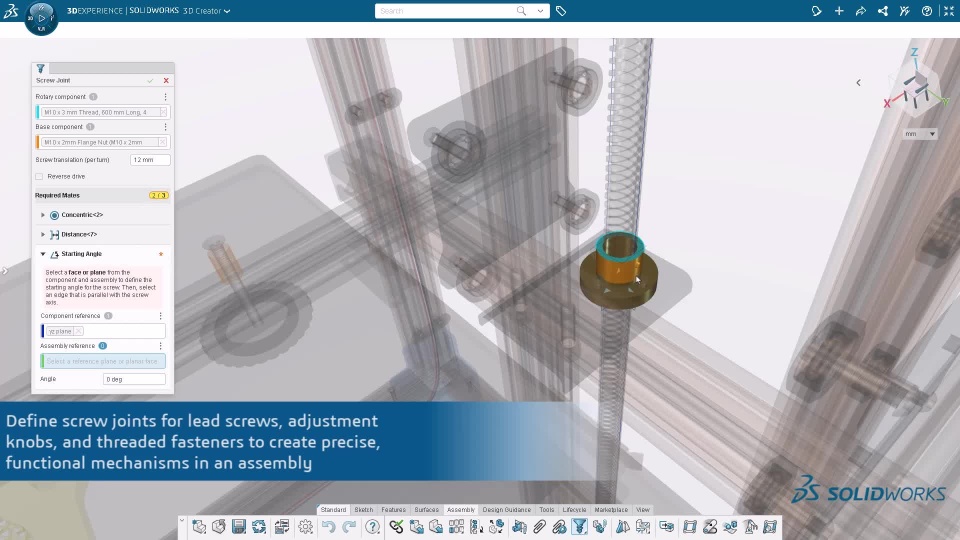Click the Mate chain link icon with checkmark
This screenshot has height=540, width=960.
tap(396, 527)
